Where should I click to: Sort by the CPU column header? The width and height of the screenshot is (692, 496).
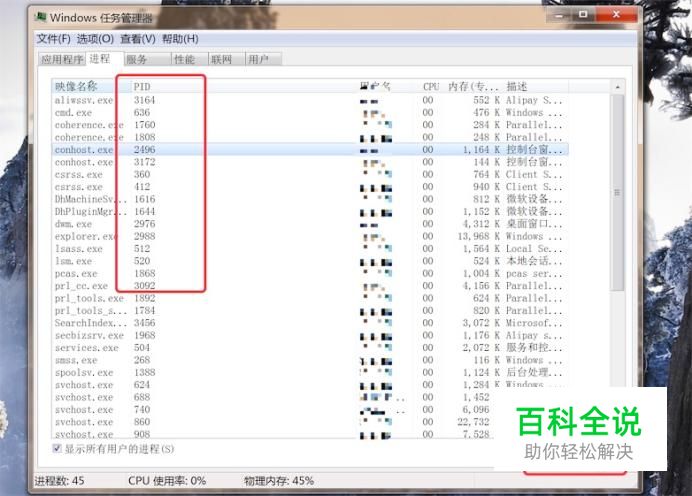[x=430, y=86]
